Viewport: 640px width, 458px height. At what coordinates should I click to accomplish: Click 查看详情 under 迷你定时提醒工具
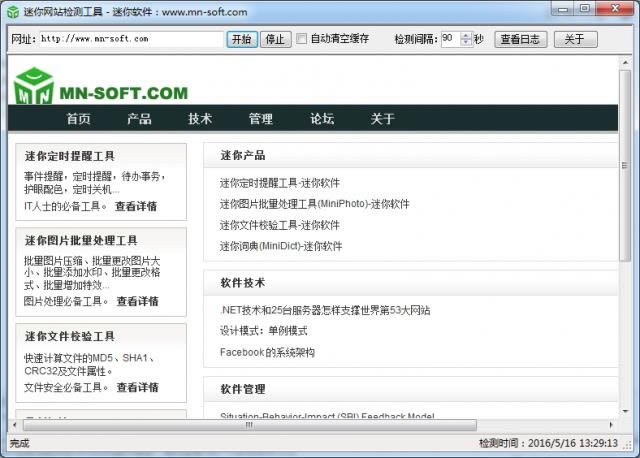pyautogui.click(x=136, y=207)
